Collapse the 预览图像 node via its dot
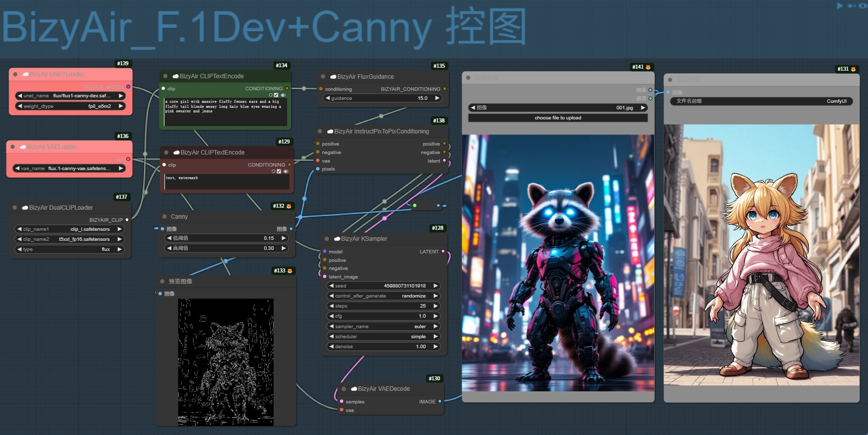This screenshot has width=868, height=435. tap(163, 281)
